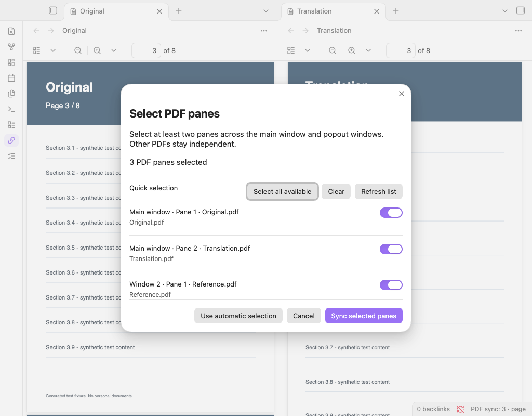Click the red sync-off icon in the status bar
The height and width of the screenshot is (416, 532).
click(460, 409)
